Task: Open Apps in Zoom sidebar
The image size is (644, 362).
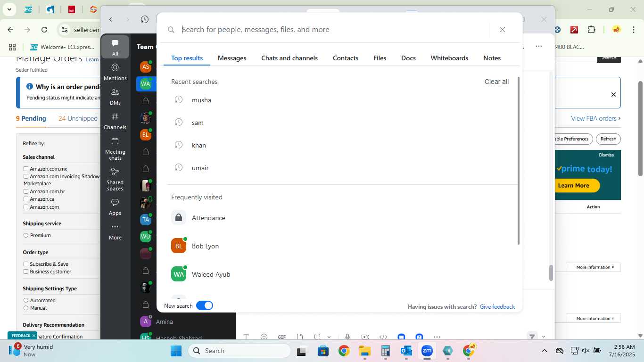Action: pyautogui.click(x=115, y=206)
